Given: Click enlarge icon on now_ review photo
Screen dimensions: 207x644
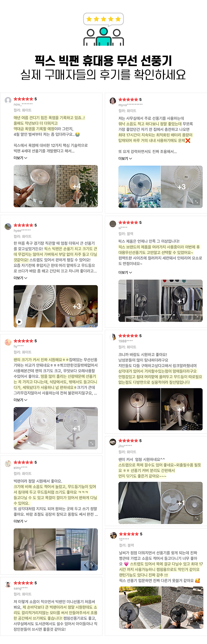Looking at the screenshot, I should click(x=92, y=201).
